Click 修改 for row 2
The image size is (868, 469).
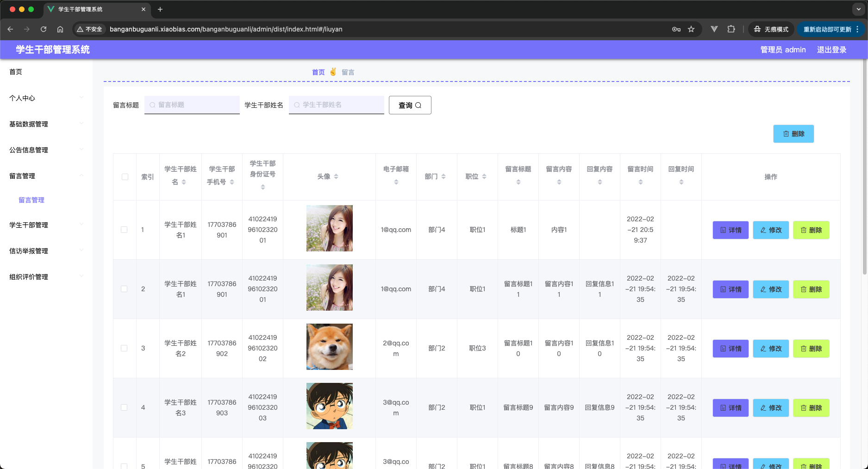click(x=771, y=289)
